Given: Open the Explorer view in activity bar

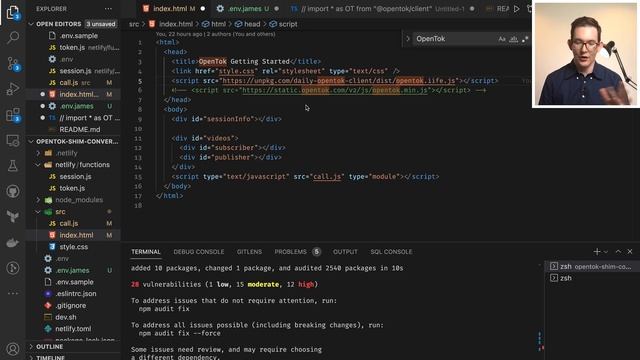Looking at the screenshot, I should [13, 12].
